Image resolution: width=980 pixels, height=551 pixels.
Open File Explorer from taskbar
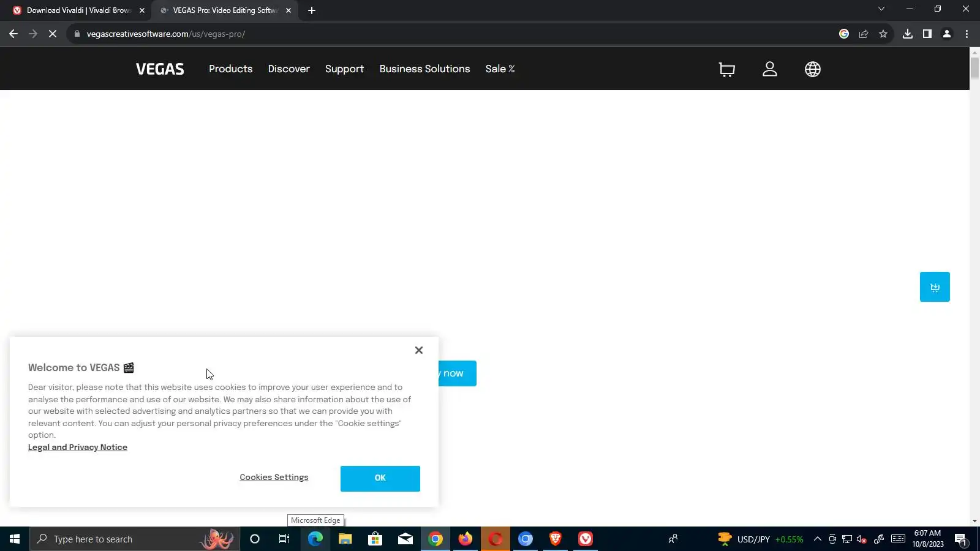pos(345,539)
